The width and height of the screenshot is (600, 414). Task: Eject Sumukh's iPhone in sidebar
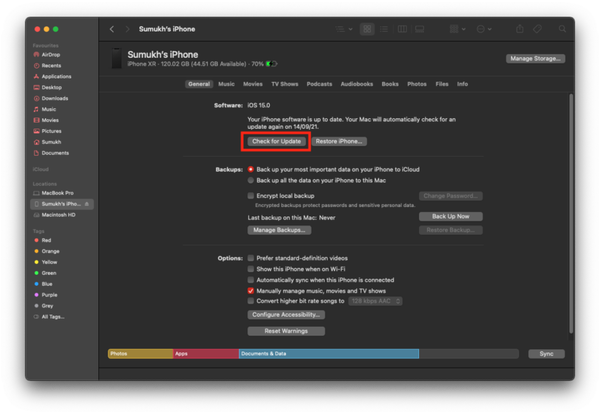point(87,204)
